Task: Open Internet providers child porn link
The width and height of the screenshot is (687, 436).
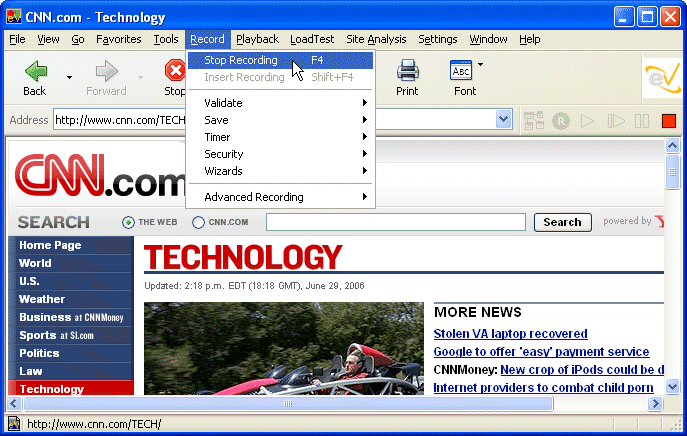Action: pos(543,388)
